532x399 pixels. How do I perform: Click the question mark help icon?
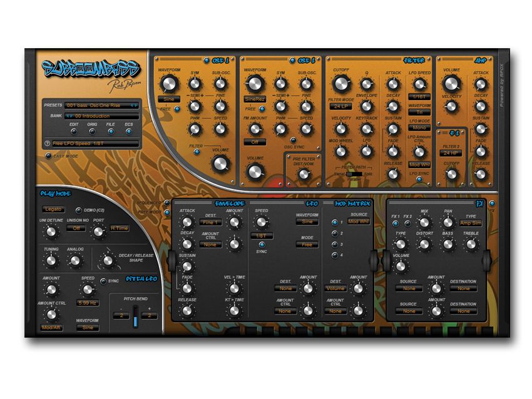48,143
